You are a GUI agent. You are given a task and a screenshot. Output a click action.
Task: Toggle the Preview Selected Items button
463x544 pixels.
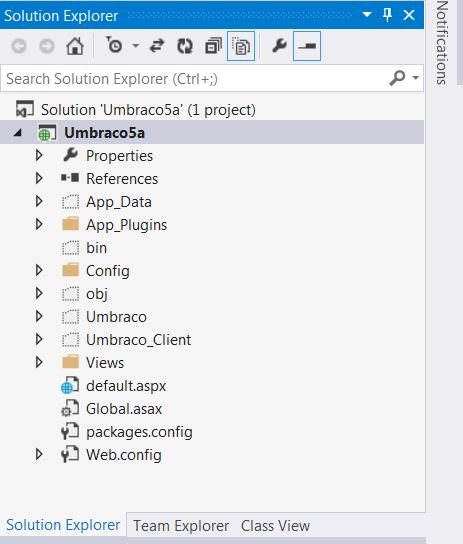click(307, 46)
